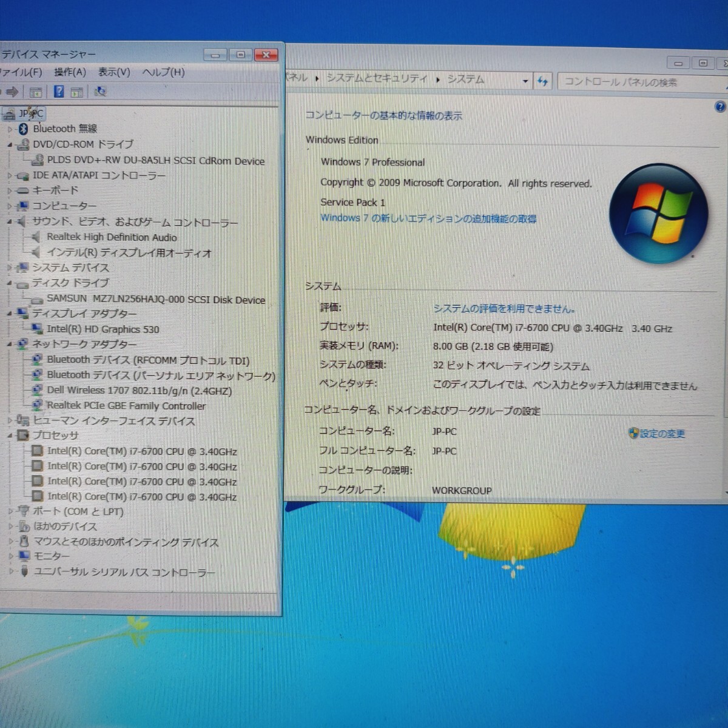This screenshot has width=728, height=728.
Task: Click the blue help toolbar icon in Device Manager
Action: [x=58, y=92]
